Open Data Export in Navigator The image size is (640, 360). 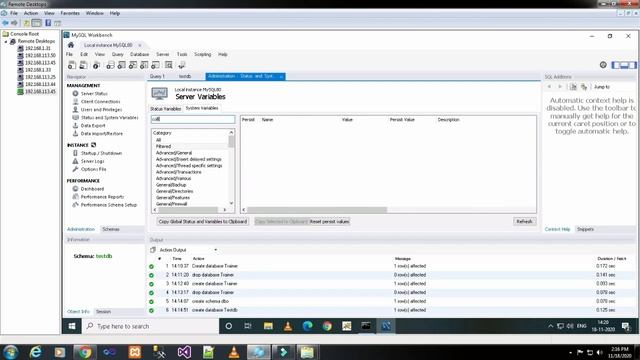pos(93,126)
